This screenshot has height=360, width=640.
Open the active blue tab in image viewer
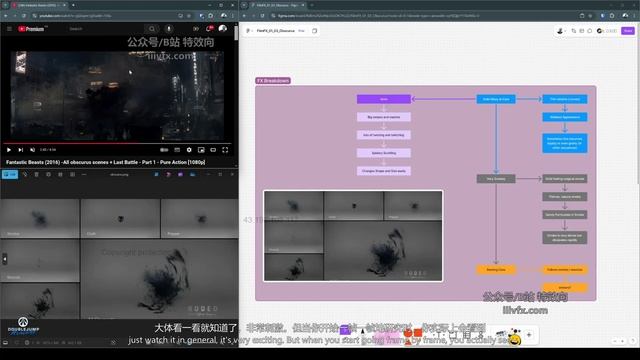10,175
